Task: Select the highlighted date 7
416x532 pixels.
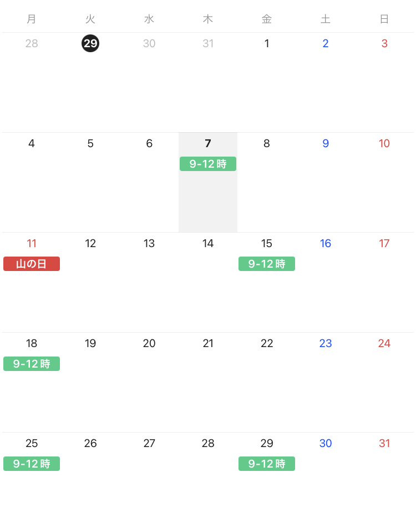Action: [x=208, y=143]
